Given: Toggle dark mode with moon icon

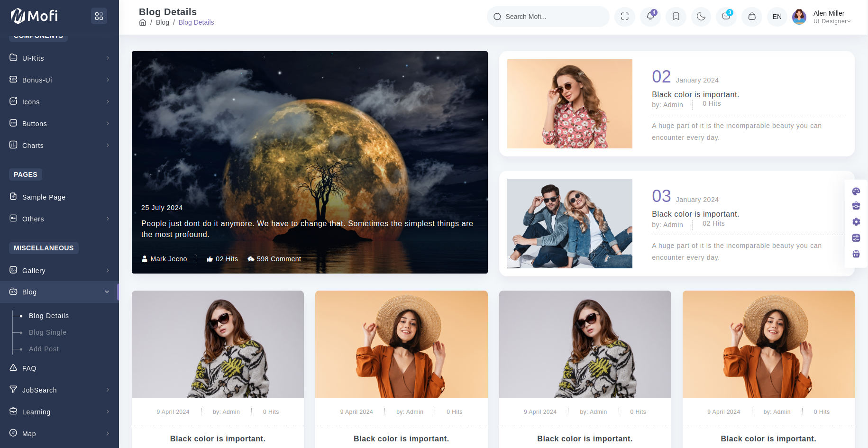Looking at the screenshot, I should [x=701, y=17].
